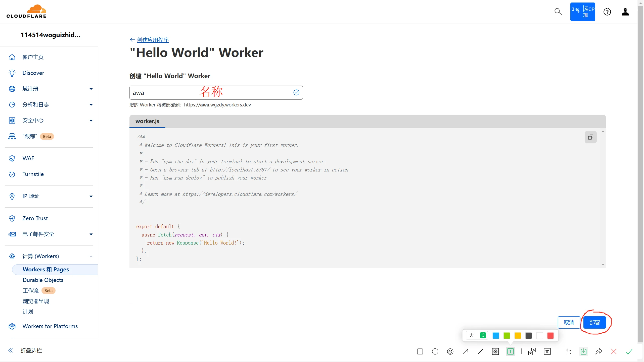Select the arrow annotation tool
The width and height of the screenshot is (644, 362).
coord(465,351)
